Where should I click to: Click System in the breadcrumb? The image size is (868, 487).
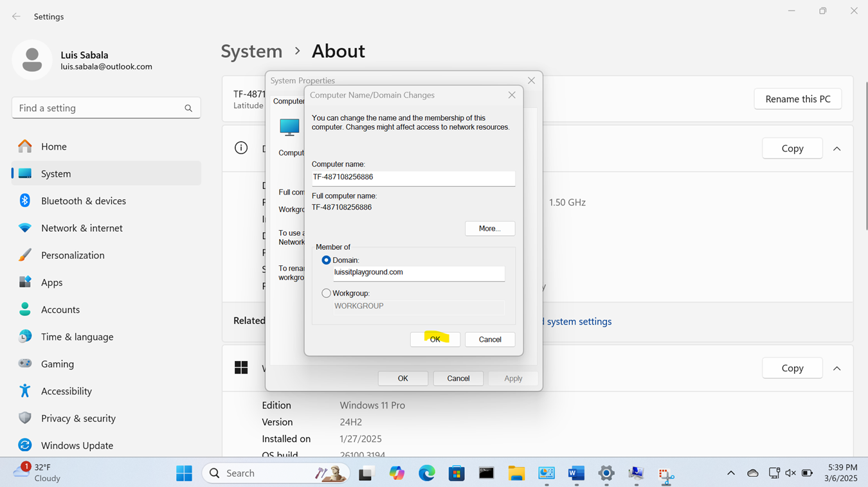251,51
